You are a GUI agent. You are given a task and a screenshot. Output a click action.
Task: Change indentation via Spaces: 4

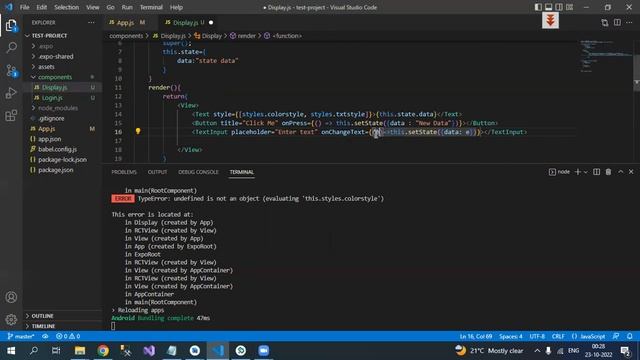click(x=511, y=336)
